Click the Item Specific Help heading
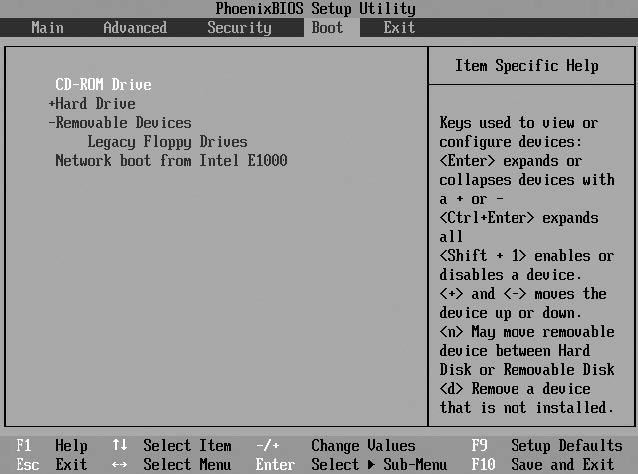This screenshot has height=474, width=638. [x=527, y=66]
